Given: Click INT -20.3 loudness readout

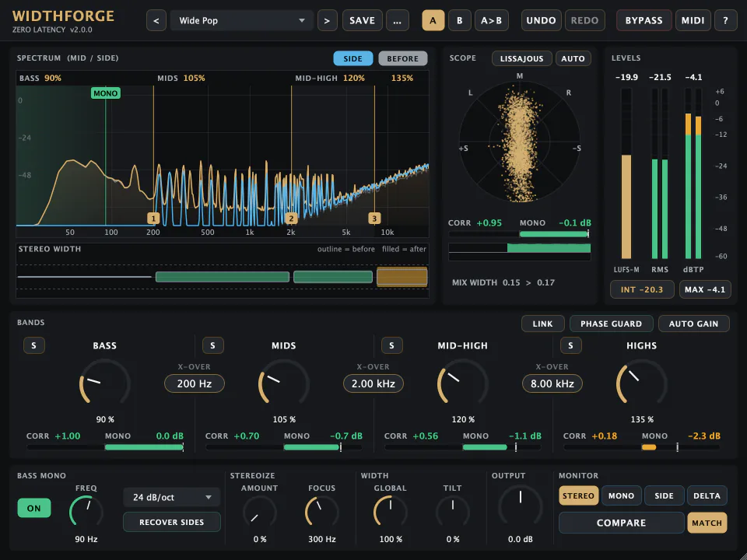Looking at the screenshot, I should [642, 289].
